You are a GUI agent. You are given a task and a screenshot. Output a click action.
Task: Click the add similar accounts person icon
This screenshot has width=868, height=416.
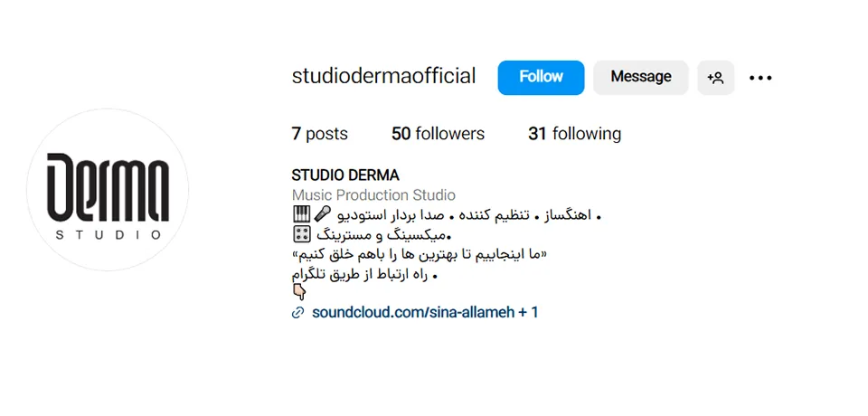tap(716, 78)
